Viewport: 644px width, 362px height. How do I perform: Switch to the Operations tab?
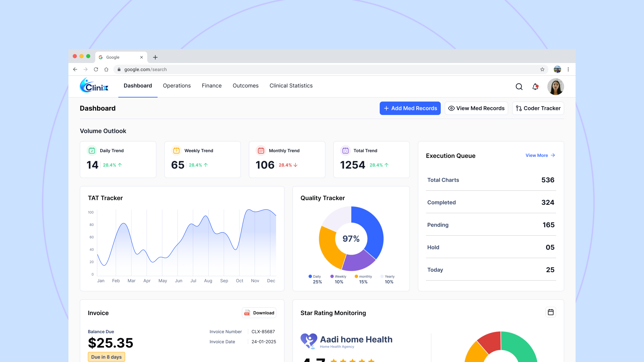(x=177, y=86)
